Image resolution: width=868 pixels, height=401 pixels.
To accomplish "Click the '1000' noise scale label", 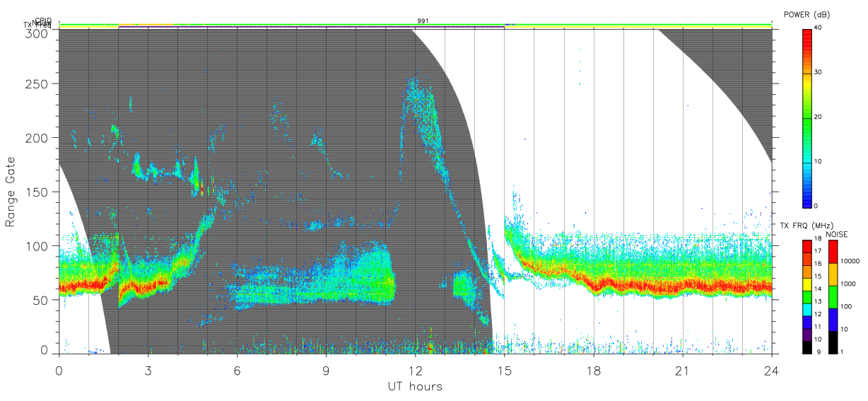I will [x=848, y=284].
